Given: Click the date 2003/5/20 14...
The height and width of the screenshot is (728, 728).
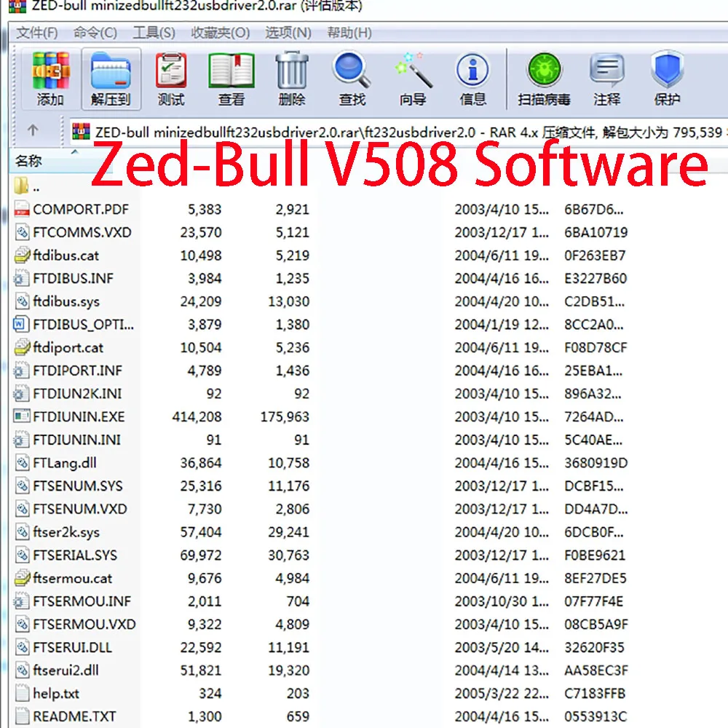Looking at the screenshot, I should [x=502, y=647].
